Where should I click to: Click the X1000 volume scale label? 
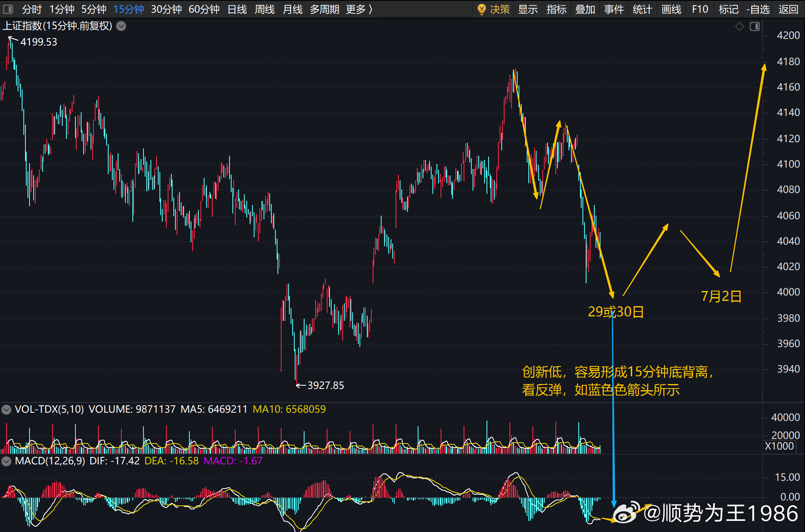(x=779, y=446)
